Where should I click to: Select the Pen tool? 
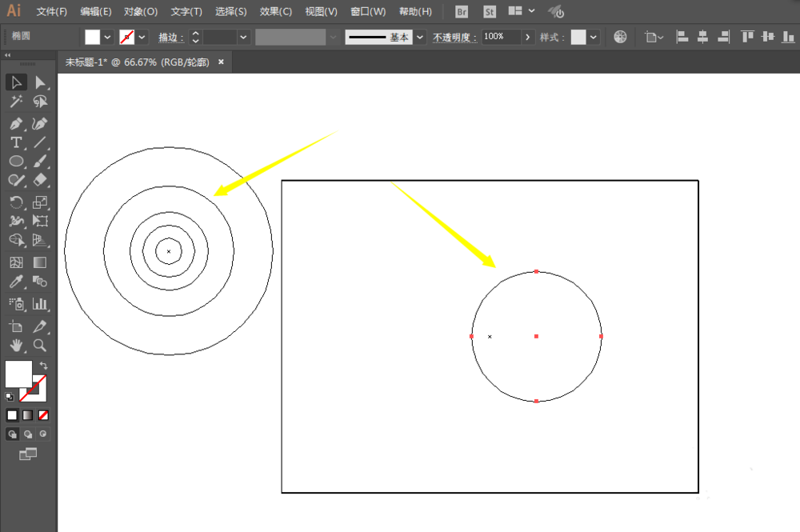(x=16, y=123)
